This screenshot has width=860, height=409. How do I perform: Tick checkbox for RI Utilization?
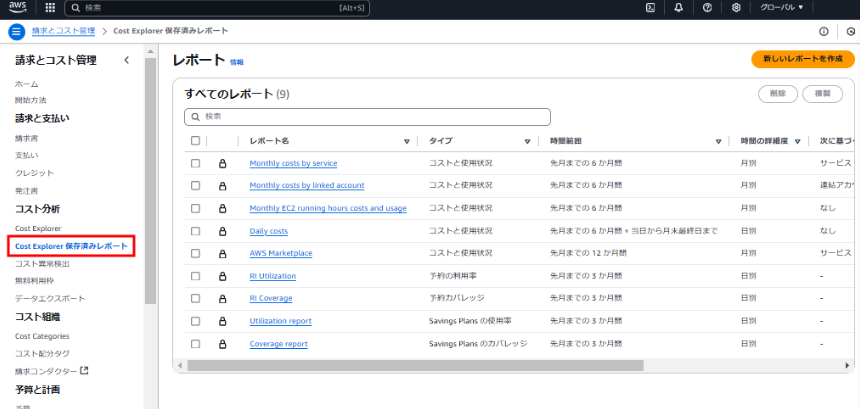click(x=195, y=276)
